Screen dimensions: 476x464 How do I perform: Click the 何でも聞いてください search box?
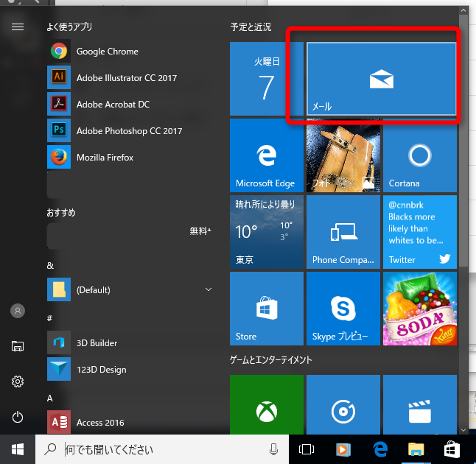(162, 449)
